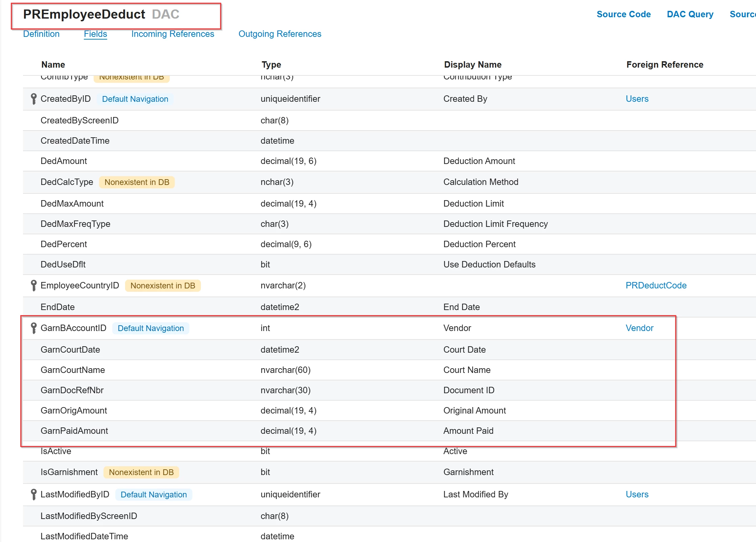The width and height of the screenshot is (756, 542).
Task: Click Default Navigation badge on GarnBAccountID
Action: tap(150, 328)
